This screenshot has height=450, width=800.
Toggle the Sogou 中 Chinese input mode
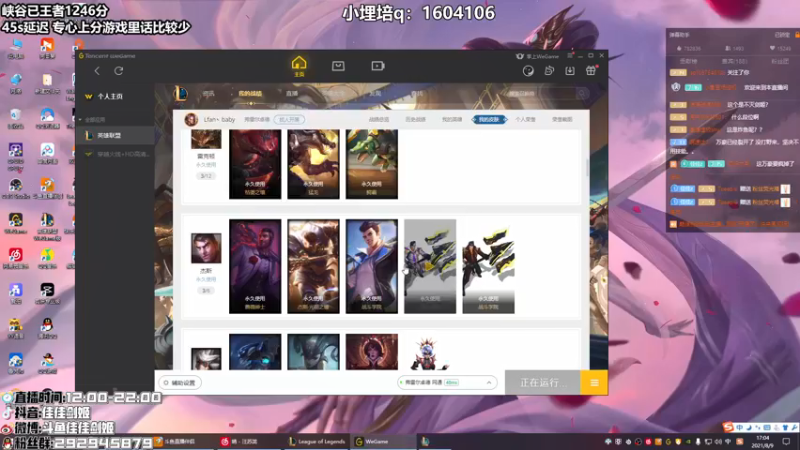coord(739,428)
